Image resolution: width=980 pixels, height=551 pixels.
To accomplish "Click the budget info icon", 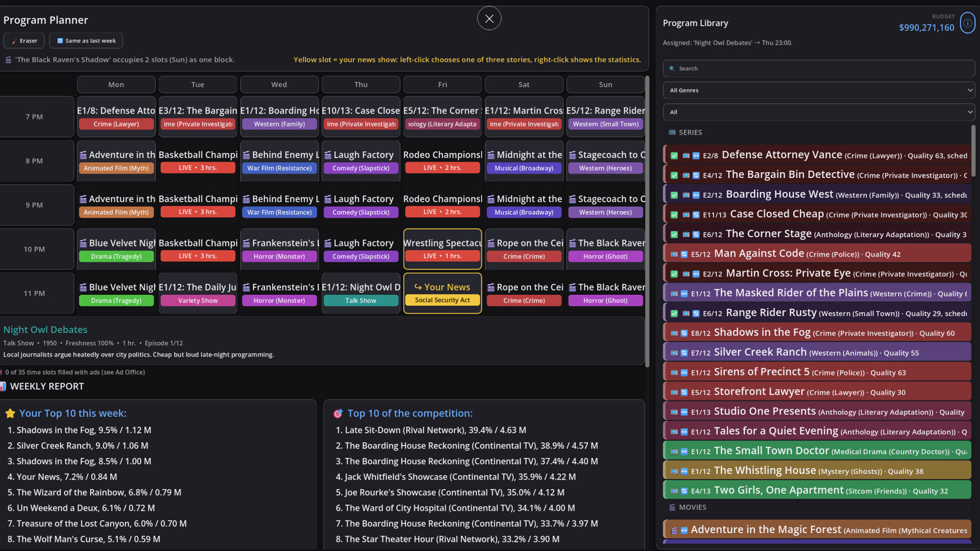I will (967, 23).
